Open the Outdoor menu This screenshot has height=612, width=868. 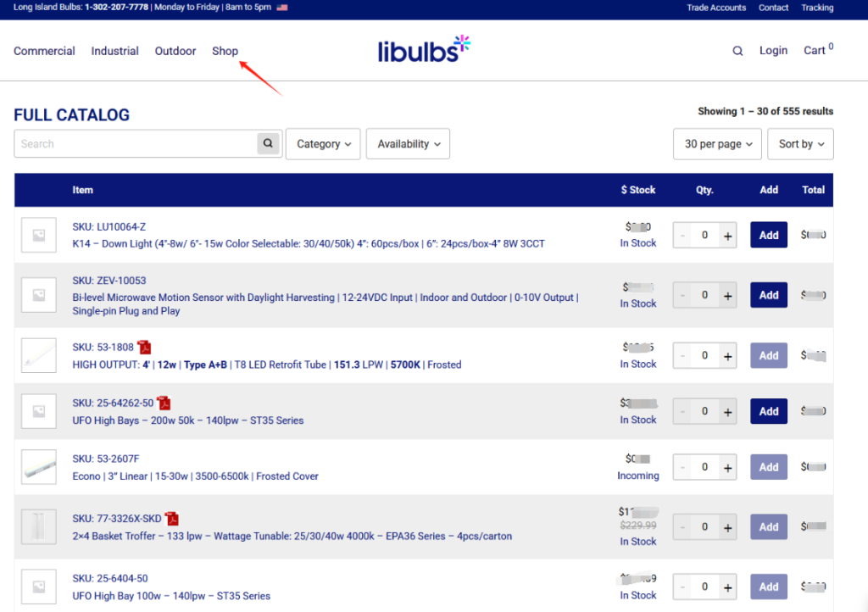coord(175,51)
